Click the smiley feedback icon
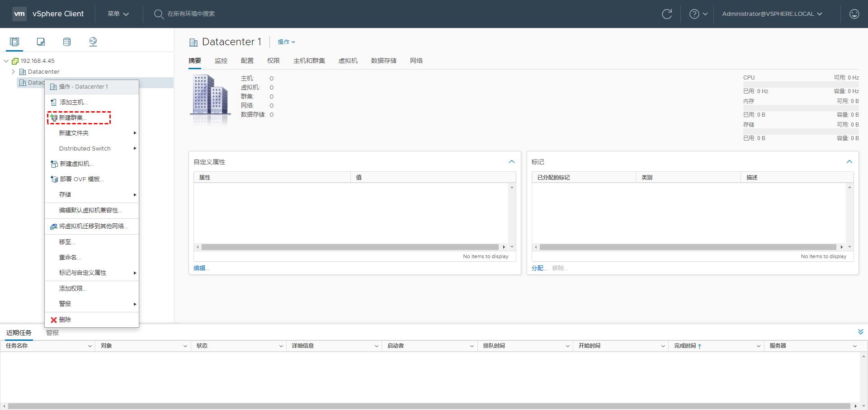 click(x=854, y=14)
